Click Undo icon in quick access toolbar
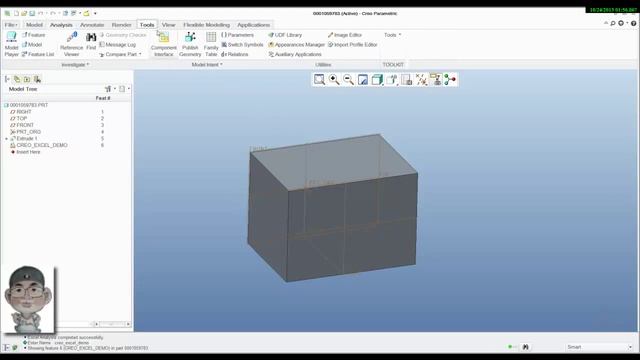The image size is (640, 360). [x=40, y=13]
